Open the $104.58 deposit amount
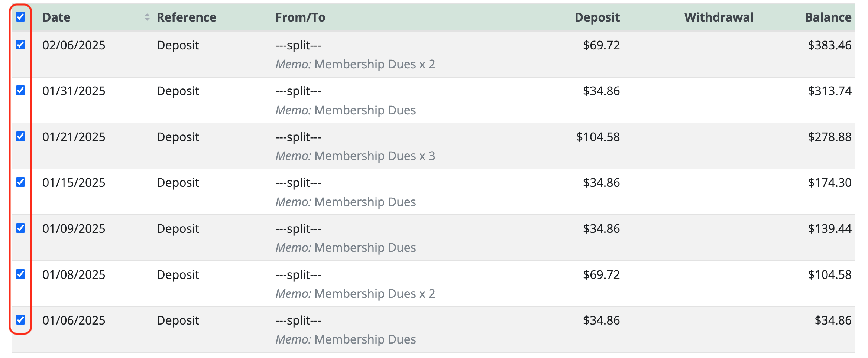Image resolution: width=868 pixels, height=358 pixels. click(598, 137)
